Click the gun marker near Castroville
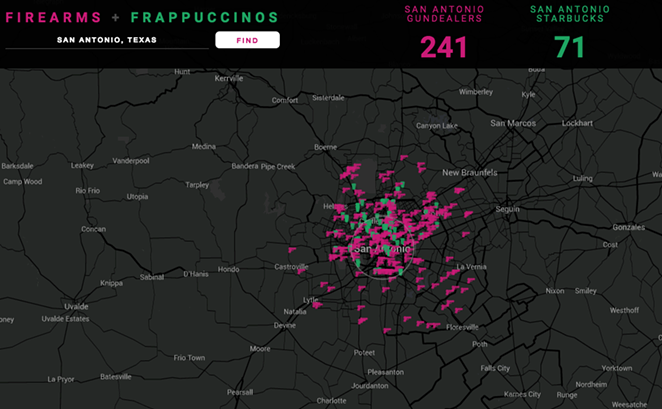662x409 pixels. 301,271
